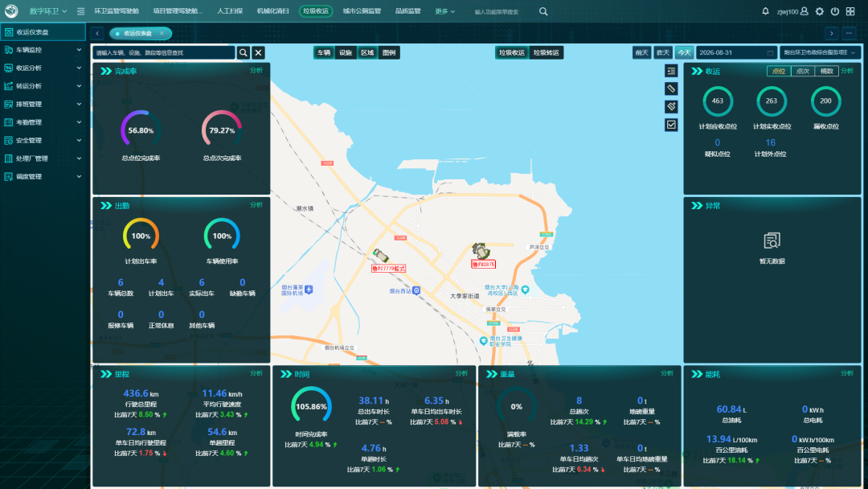Toggle the 区域 map layer

pyautogui.click(x=367, y=52)
